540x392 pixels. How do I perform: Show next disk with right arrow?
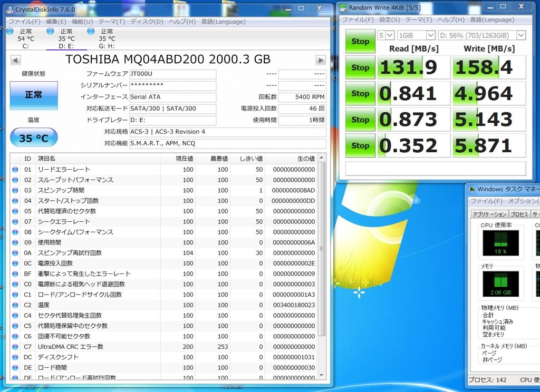(x=321, y=60)
